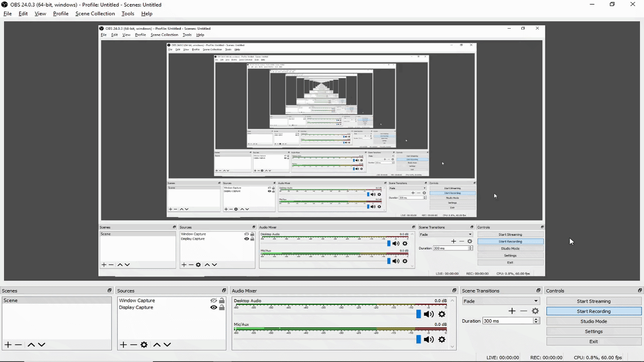The image size is (644, 362).
Task: Toggle visibility of Window Capture in main Sources list
Action: coord(214,301)
